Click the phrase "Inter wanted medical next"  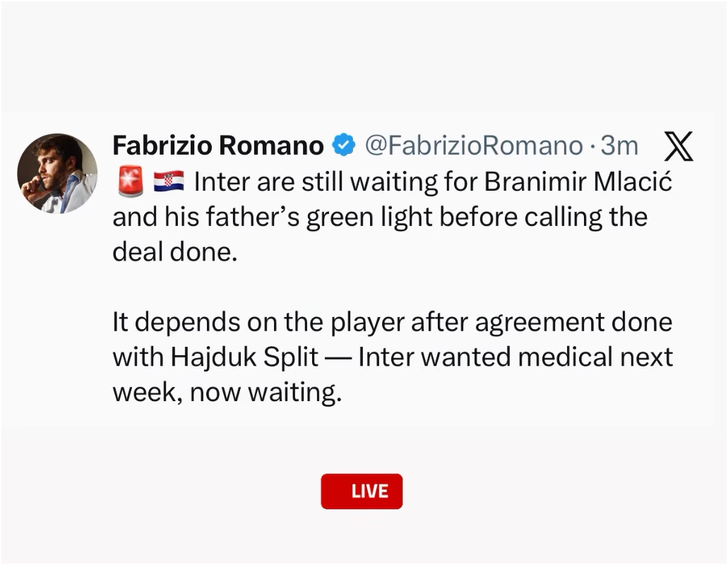coord(515,357)
